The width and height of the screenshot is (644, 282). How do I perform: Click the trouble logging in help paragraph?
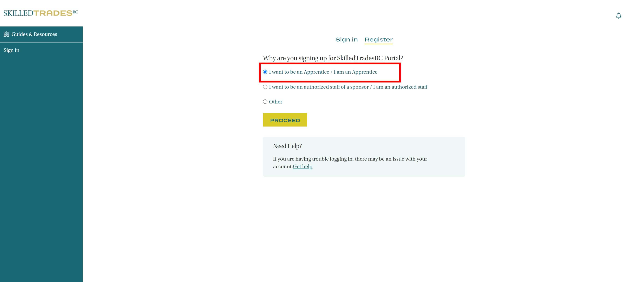(350, 159)
